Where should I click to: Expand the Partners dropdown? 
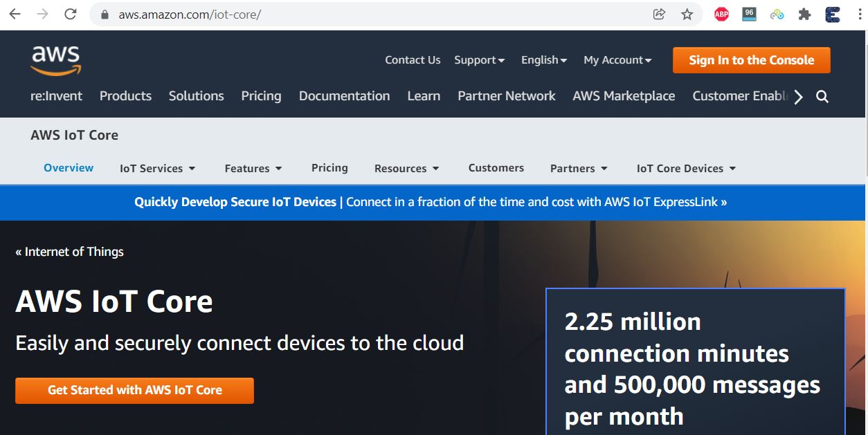pos(579,168)
